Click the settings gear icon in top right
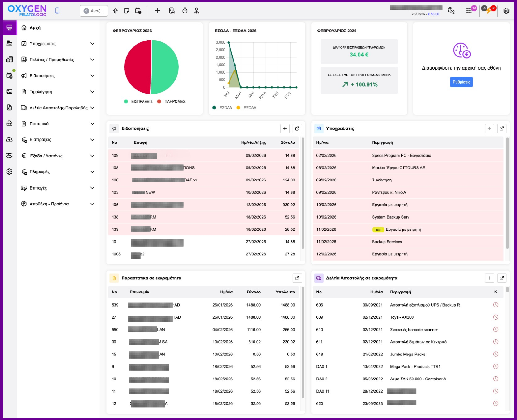Image resolution: width=517 pixels, height=420 pixels. click(506, 11)
